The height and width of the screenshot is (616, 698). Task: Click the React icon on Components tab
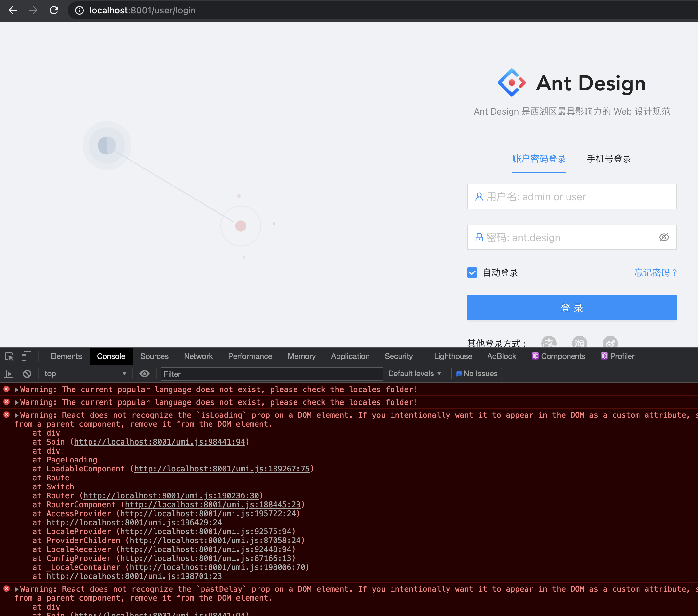click(535, 356)
